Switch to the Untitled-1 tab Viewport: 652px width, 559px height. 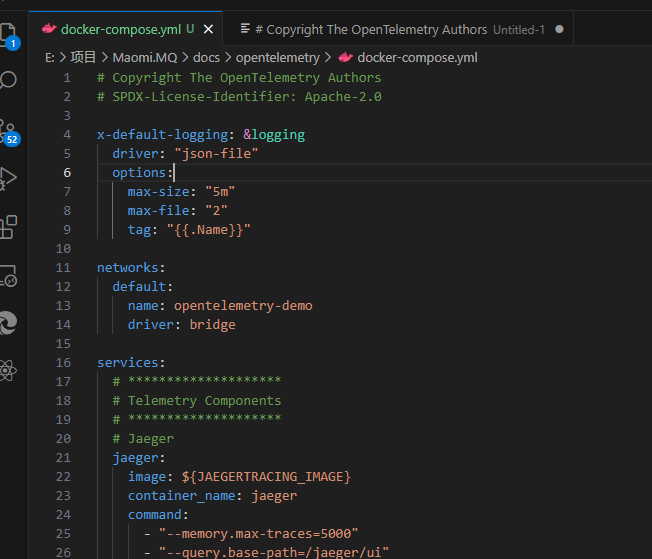(400, 29)
